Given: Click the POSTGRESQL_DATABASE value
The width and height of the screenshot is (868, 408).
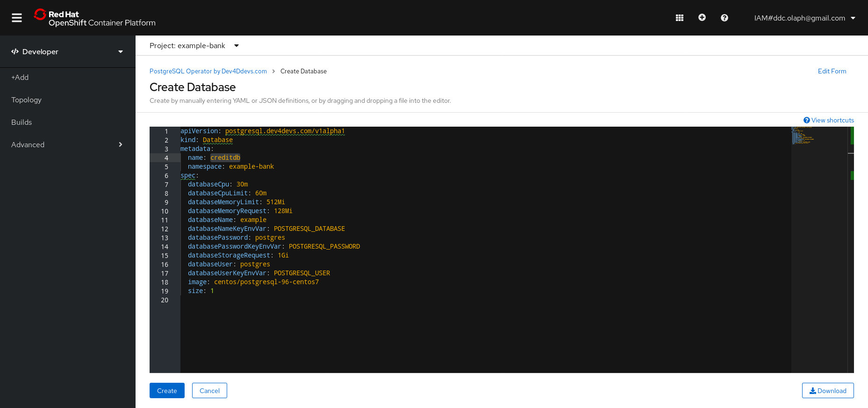Looking at the screenshot, I should (309, 229).
